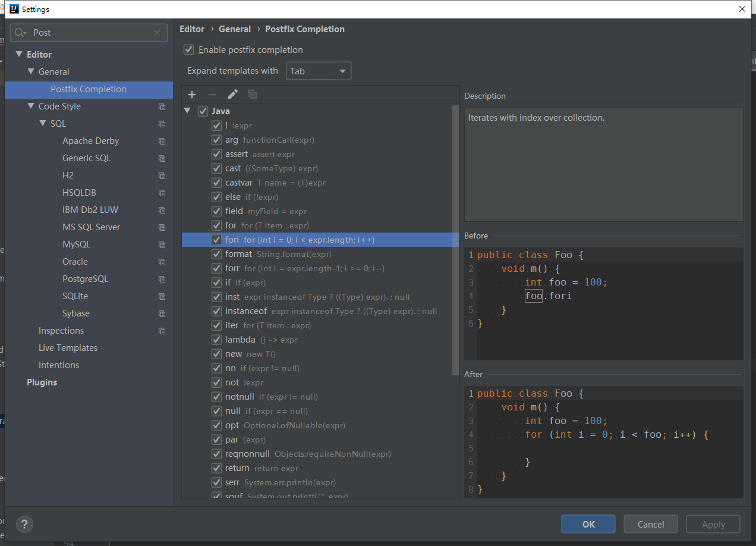Uncheck the cast template checkbox

pyautogui.click(x=217, y=168)
